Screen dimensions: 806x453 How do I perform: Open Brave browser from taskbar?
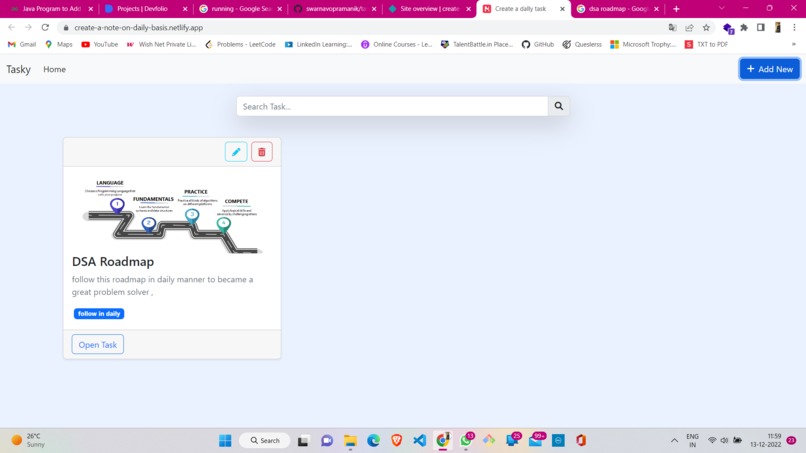(396, 441)
